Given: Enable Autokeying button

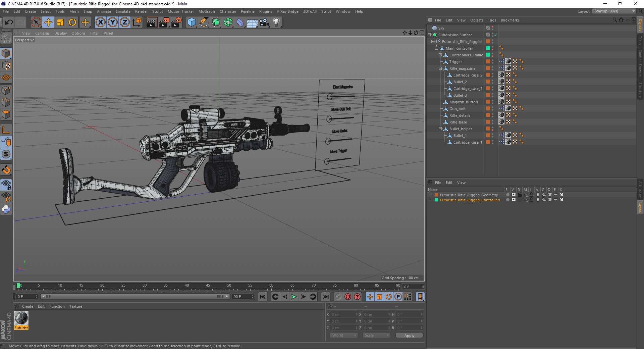Looking at the screenshot, I should click(x=348, y=297).
